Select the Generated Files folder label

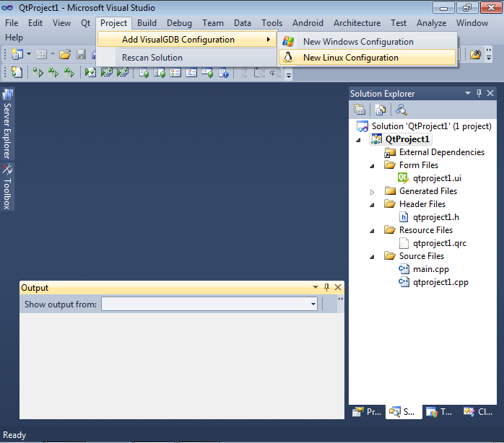[x=427, y=191]
